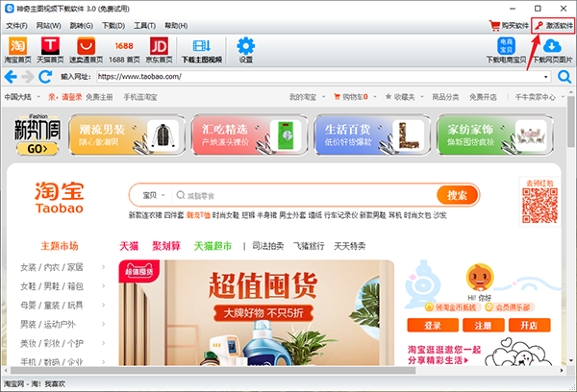Click the 下载主图视频 film icon
This screenshot has width=577, height=392.
click(x=202, y=49)
